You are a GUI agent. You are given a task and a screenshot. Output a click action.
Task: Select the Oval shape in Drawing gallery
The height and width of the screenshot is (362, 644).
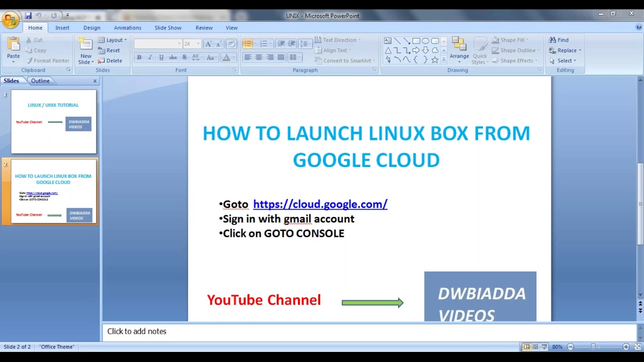(426, 41)
